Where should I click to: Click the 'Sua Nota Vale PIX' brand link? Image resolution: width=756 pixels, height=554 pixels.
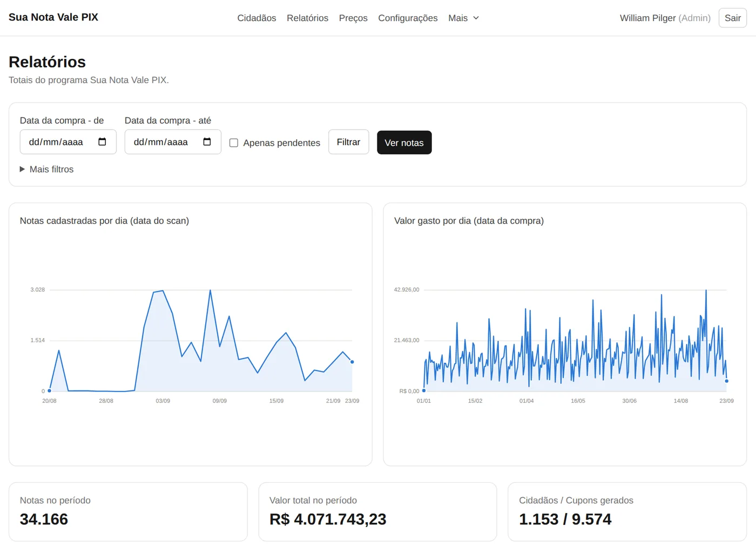53,17
